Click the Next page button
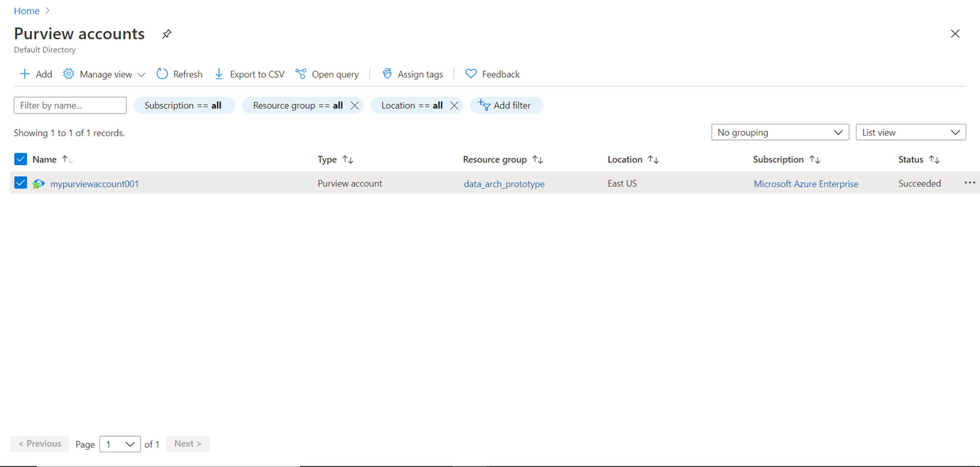This screenshot has width=980, height=467. point(188,444)
